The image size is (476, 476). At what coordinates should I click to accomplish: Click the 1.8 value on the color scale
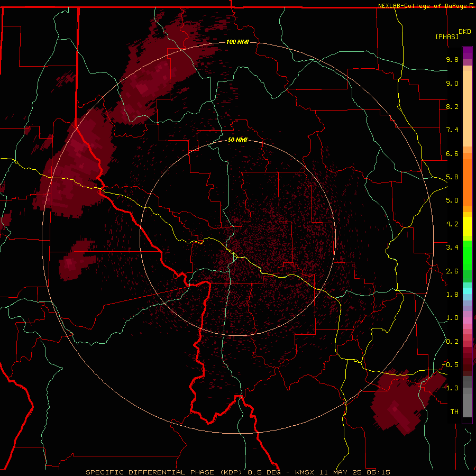[452, 295]
